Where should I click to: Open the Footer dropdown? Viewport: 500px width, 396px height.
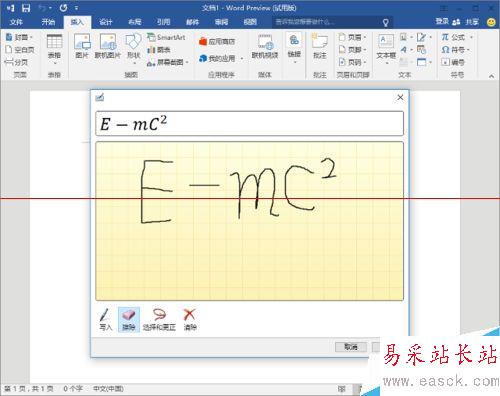[x=352, y=49]
